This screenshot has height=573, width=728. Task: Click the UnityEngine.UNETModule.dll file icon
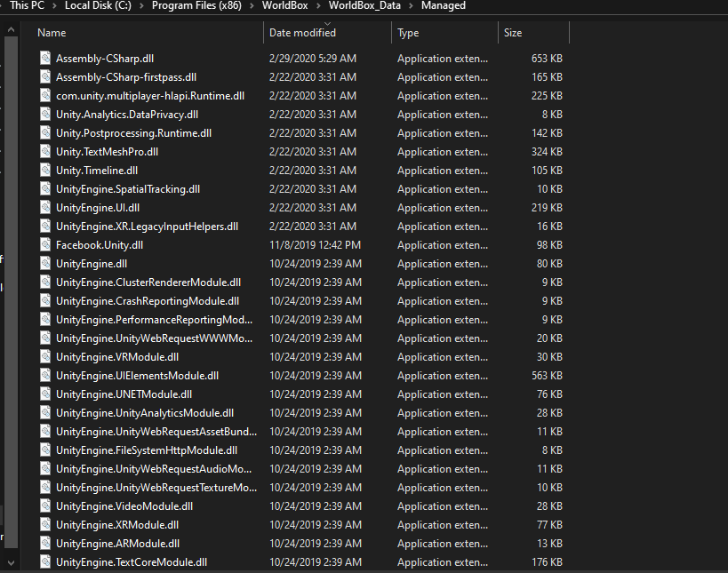click(45, 394)
